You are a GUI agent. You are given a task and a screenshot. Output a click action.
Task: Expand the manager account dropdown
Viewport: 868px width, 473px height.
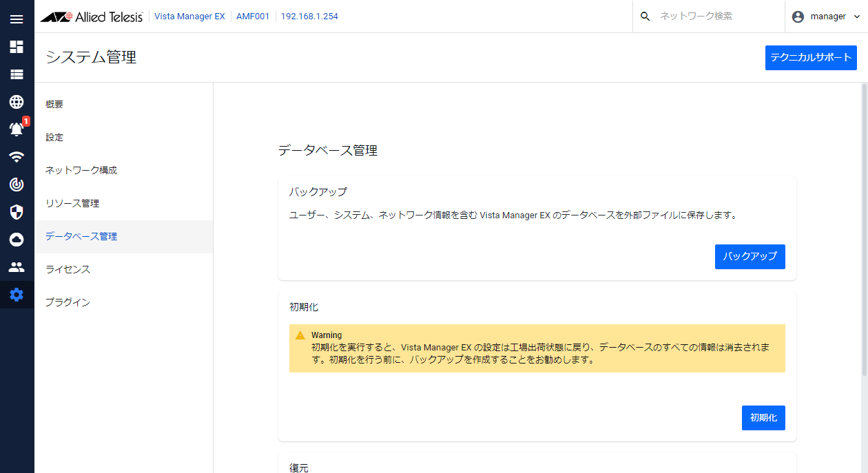[827, 17]
